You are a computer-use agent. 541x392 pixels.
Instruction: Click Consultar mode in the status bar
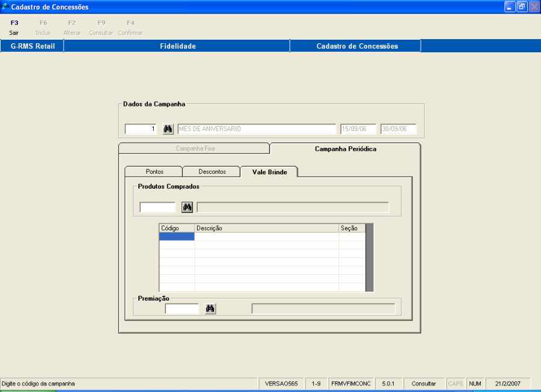point(424,384)
